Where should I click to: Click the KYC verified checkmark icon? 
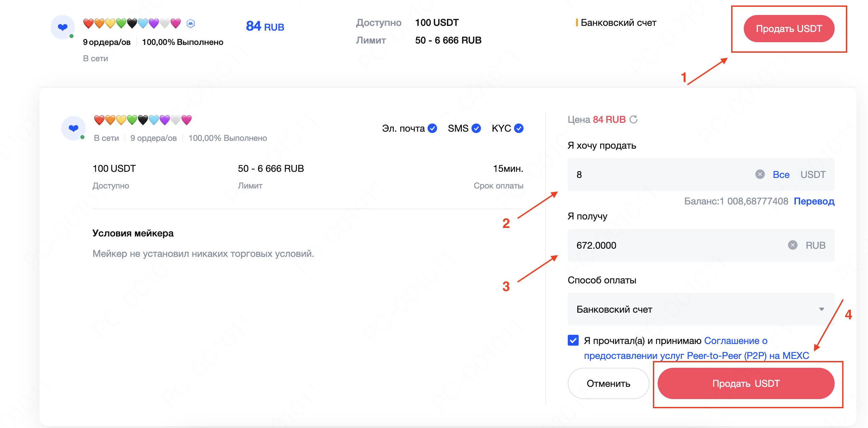[519, 128]
